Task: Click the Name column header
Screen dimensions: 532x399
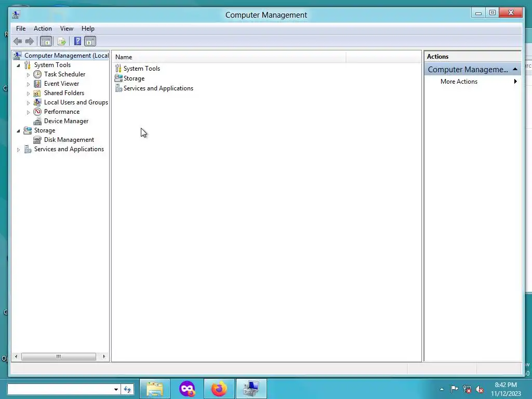Action: (229, 57)
